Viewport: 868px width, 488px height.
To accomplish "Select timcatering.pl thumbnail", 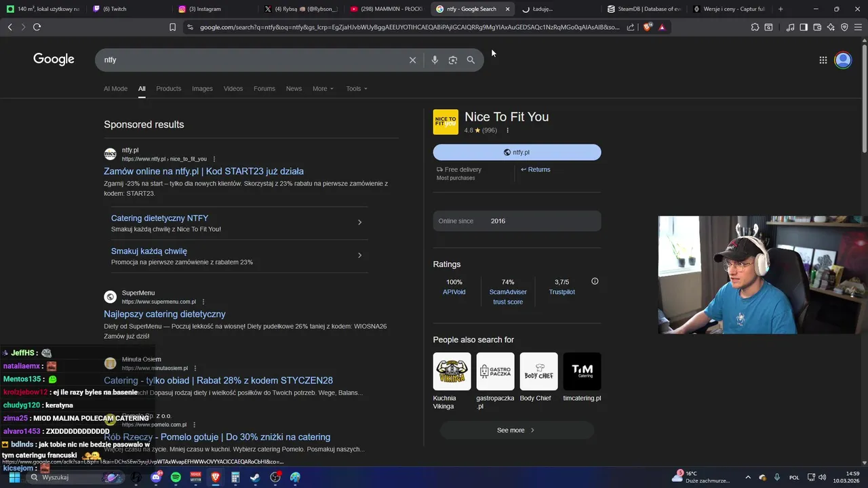I will 582,371.
